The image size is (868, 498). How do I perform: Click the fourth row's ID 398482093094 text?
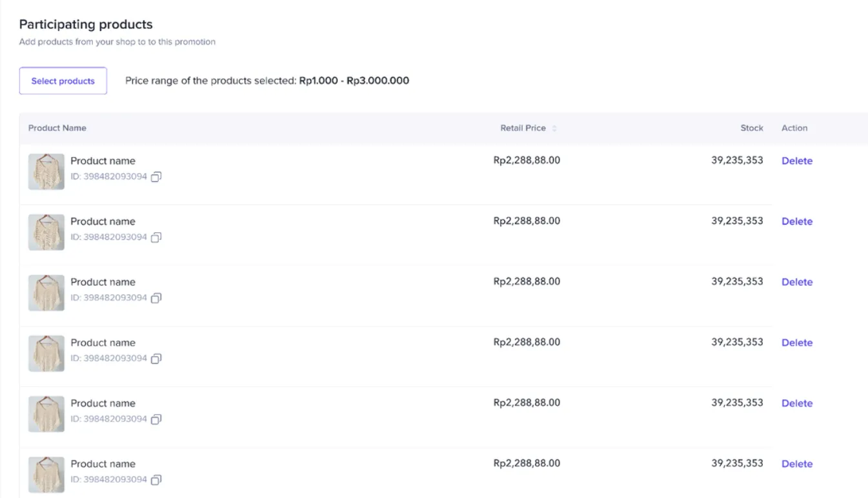109,358
